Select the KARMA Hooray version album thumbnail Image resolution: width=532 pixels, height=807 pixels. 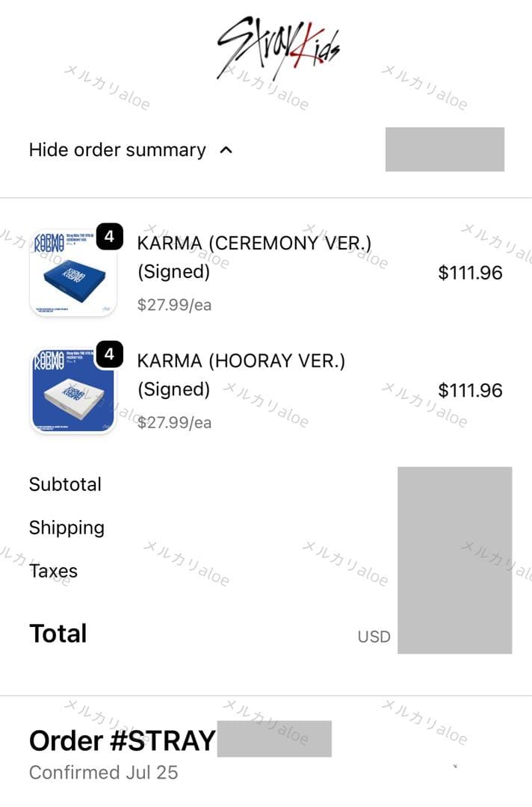pyautogui.click(x=72, y=389)
